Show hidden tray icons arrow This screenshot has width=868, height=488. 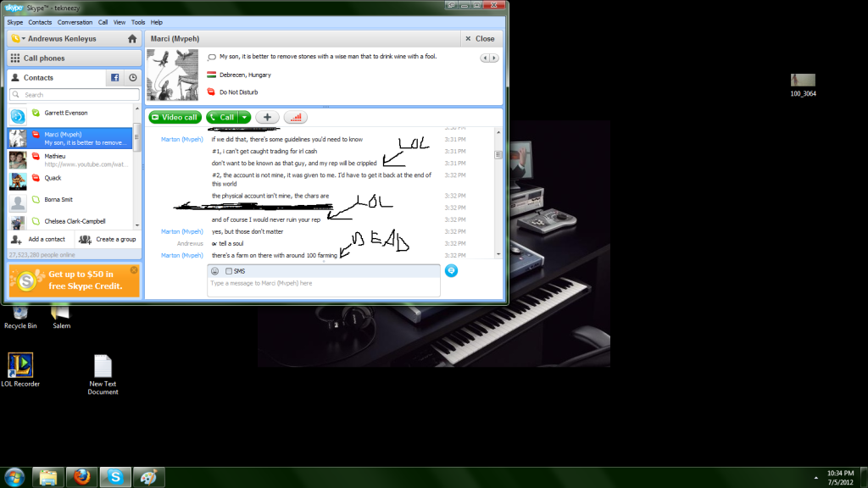tap(816, 478)
